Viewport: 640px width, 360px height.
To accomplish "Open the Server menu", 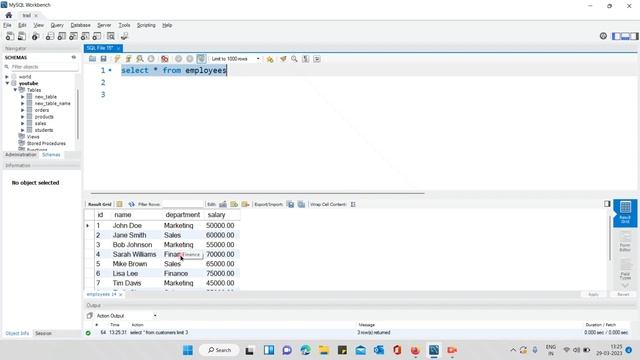I will [x=104, y=25].
